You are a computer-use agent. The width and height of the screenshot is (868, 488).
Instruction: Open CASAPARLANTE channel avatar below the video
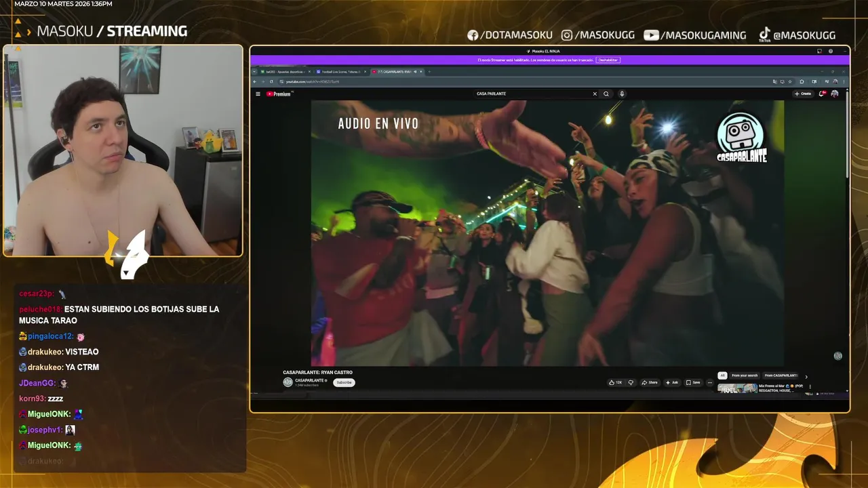288,382
